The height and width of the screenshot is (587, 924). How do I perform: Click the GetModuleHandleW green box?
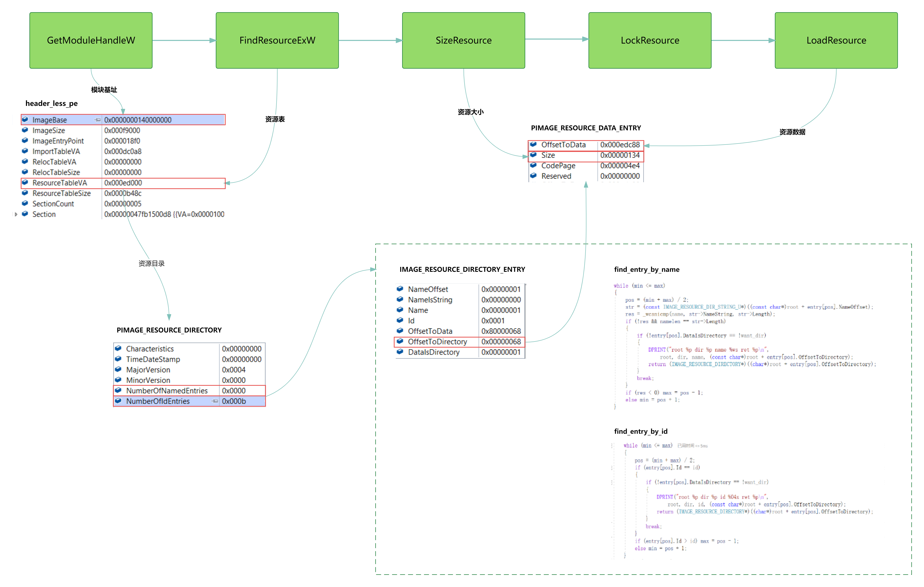tap(91, 40)
